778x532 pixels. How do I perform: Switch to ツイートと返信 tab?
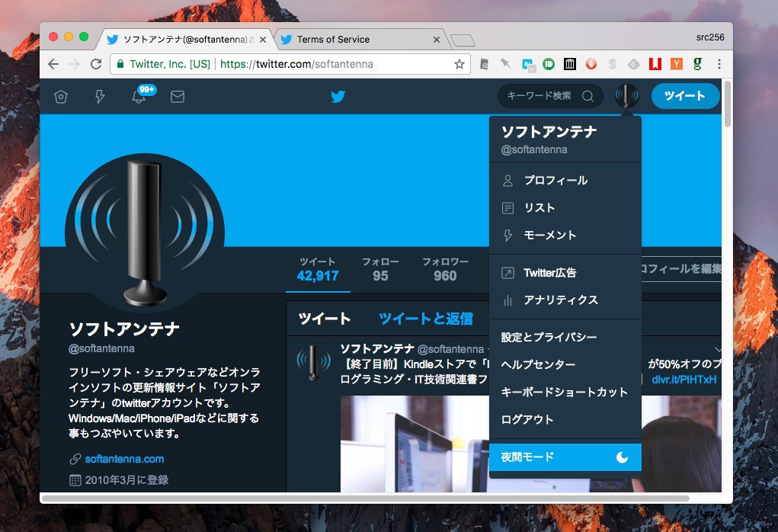pyautogui.click(x=426, y=319)
